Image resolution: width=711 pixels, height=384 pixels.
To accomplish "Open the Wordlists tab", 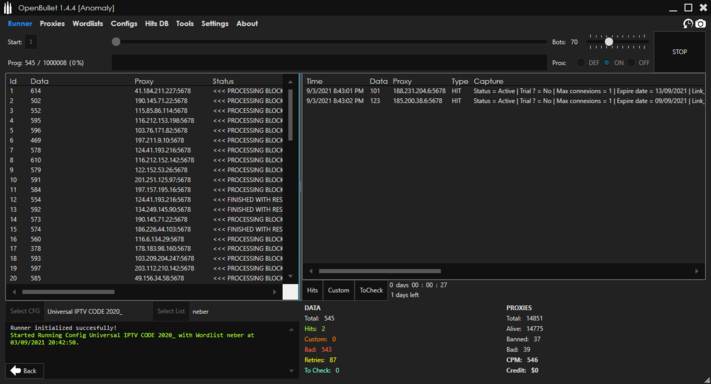I will point(88,24).
